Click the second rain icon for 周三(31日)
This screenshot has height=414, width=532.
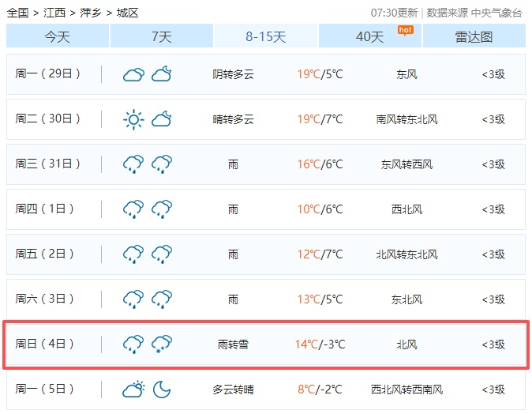162,164
